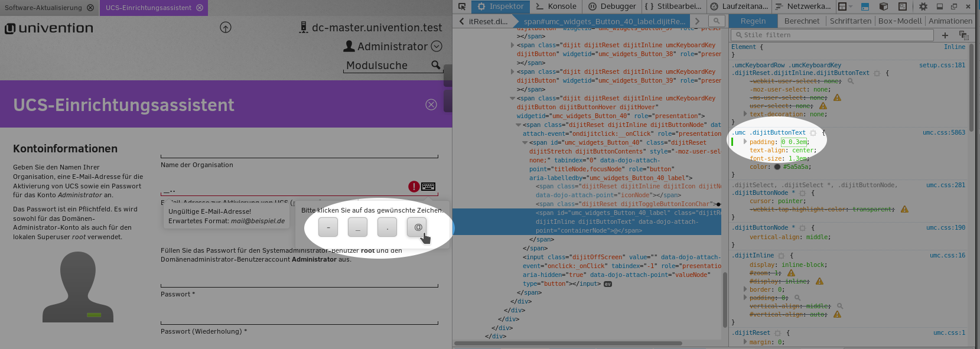The height and width of the screenshot is (349, 980).
Task: Expand the umc_widgets_Button_38 span node
Action: click(512, 45)
